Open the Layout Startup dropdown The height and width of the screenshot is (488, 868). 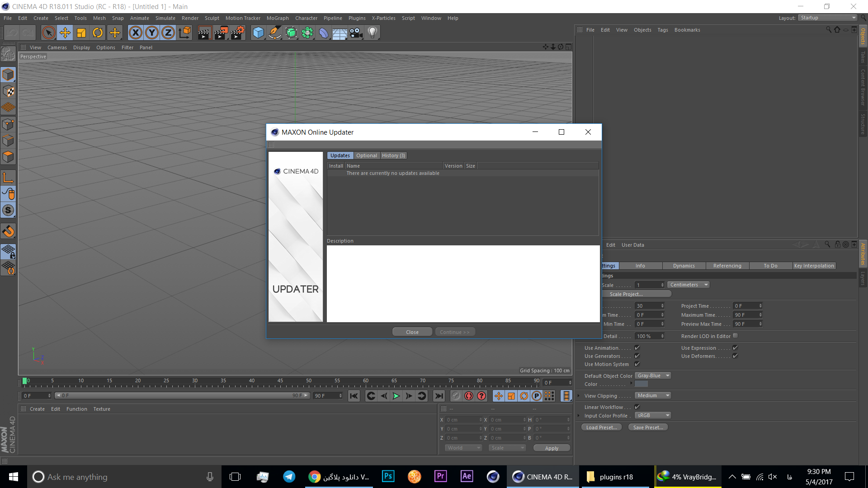tap(828, 18)
